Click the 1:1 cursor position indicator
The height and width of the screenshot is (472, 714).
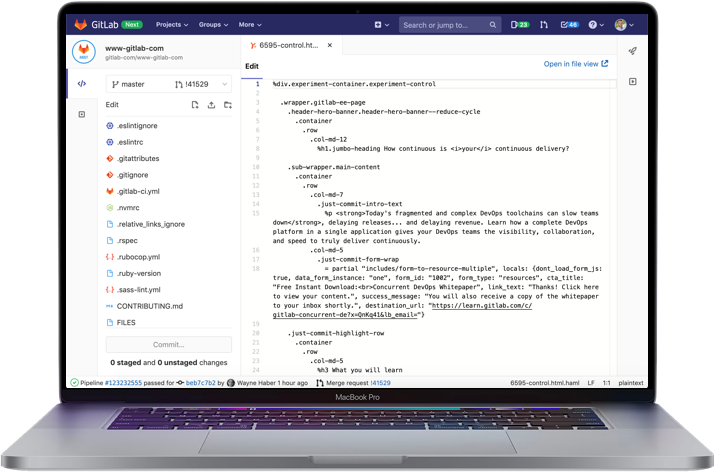pyautogui.click(x=607, y=383)
